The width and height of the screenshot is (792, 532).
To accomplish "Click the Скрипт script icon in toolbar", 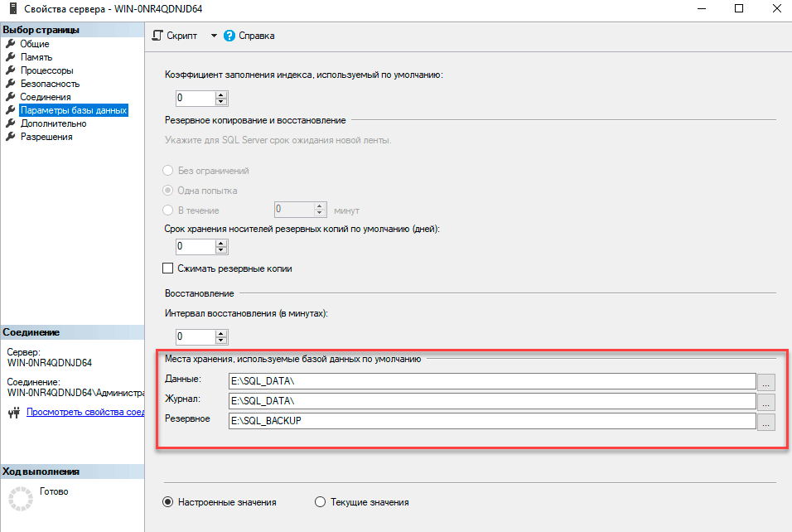I will point(157,36).
